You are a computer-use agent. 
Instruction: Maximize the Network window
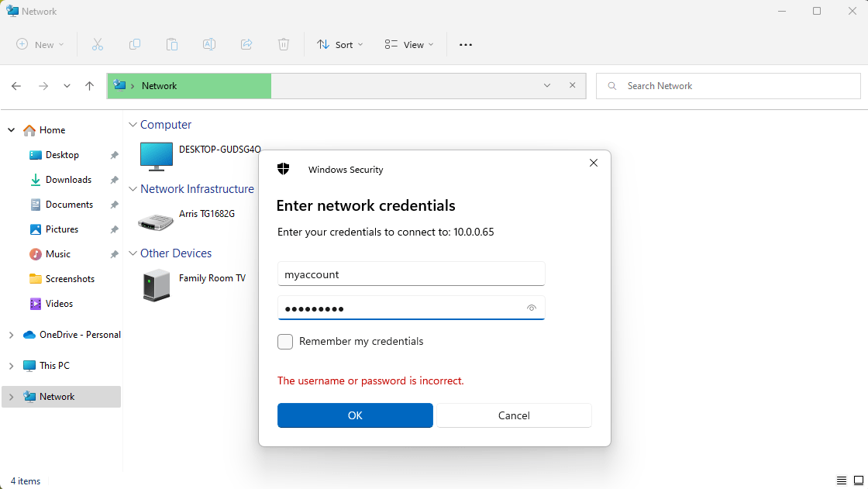(817, 11)
